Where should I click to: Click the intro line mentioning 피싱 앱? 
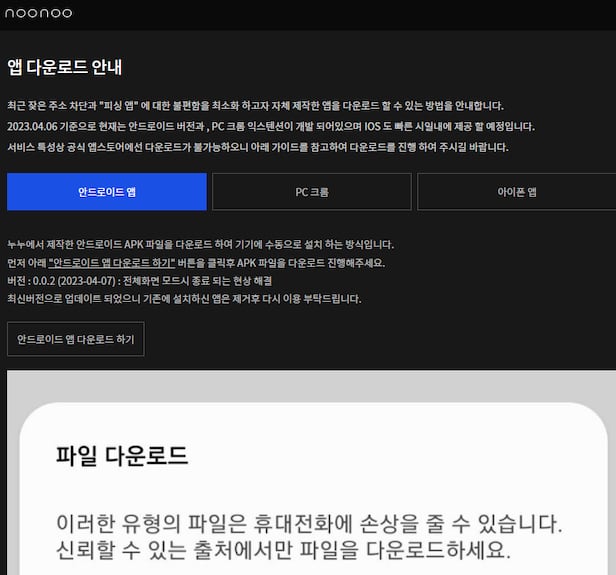tap(255, 106)
